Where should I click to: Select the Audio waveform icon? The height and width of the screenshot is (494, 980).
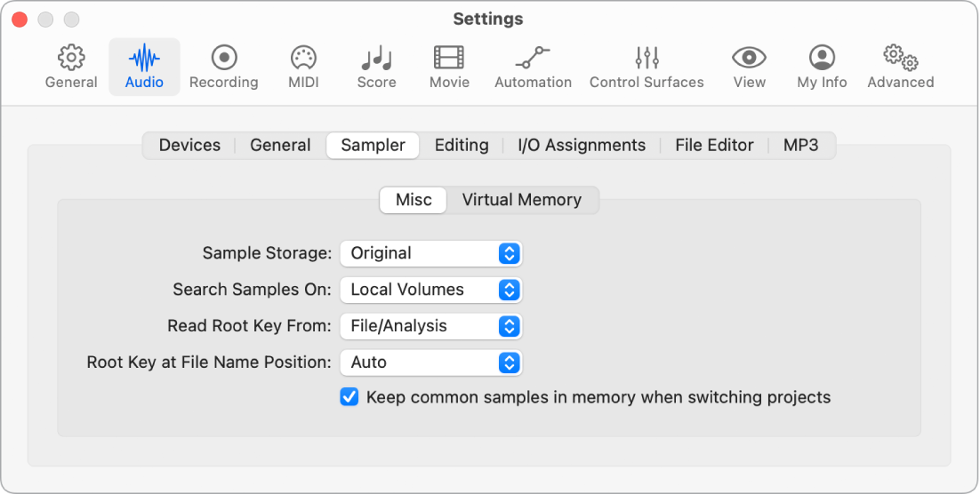(x=144, y=58)
